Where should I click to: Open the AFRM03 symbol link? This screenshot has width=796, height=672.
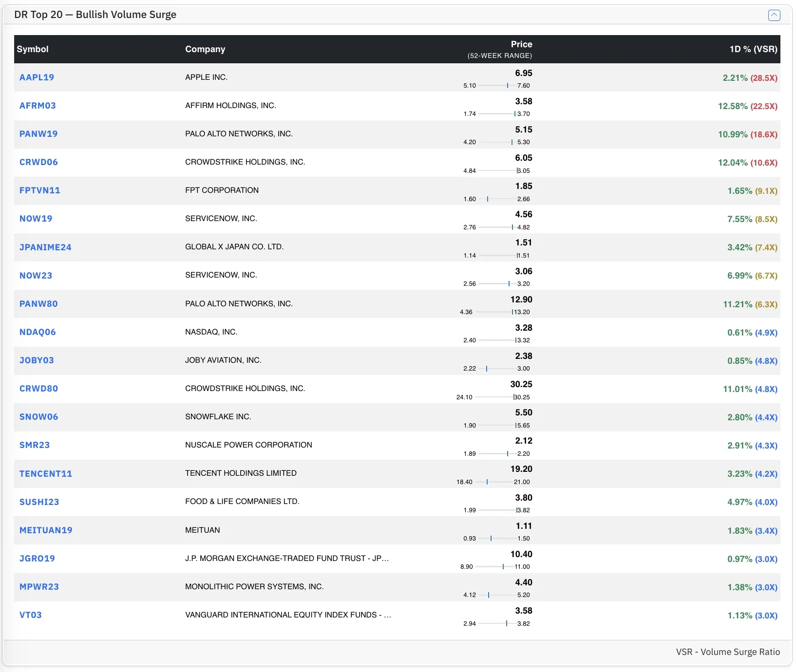(38, 106)
